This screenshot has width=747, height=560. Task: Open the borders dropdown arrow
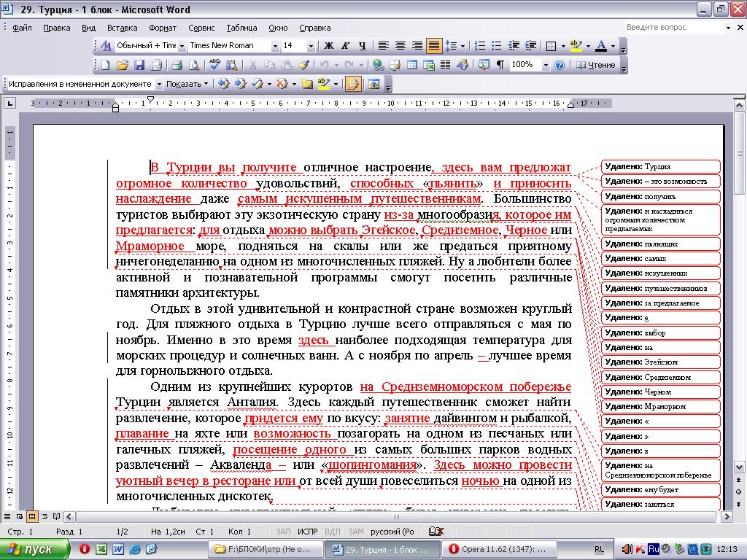pos(563,46)
